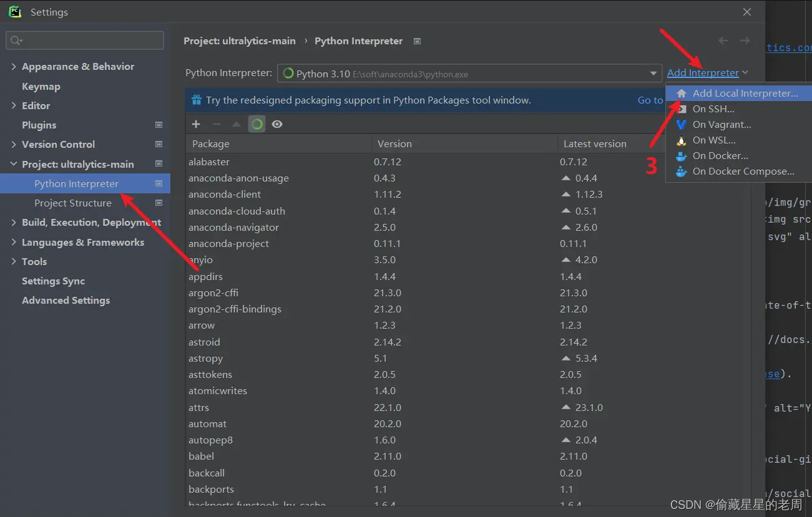Expand the Version Control section
This screenshot has width=812, height=517.
(14, 144)
